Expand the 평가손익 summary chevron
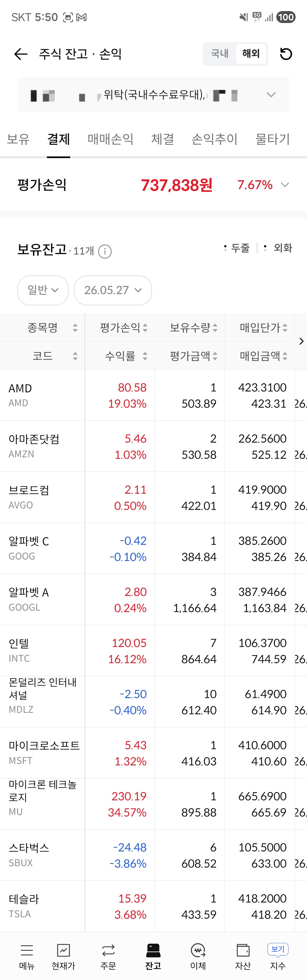Viewport: 307px width, 980px height. [285, 185]
